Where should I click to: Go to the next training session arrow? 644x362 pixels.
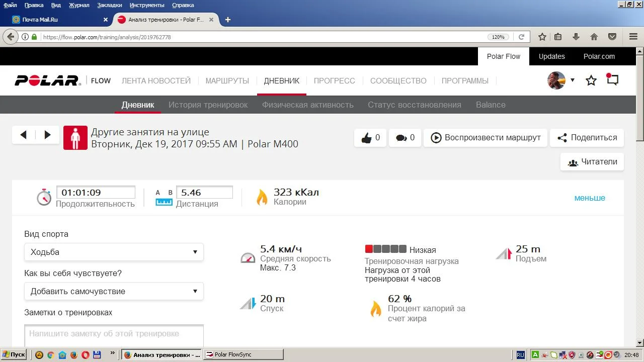[48, 135]
